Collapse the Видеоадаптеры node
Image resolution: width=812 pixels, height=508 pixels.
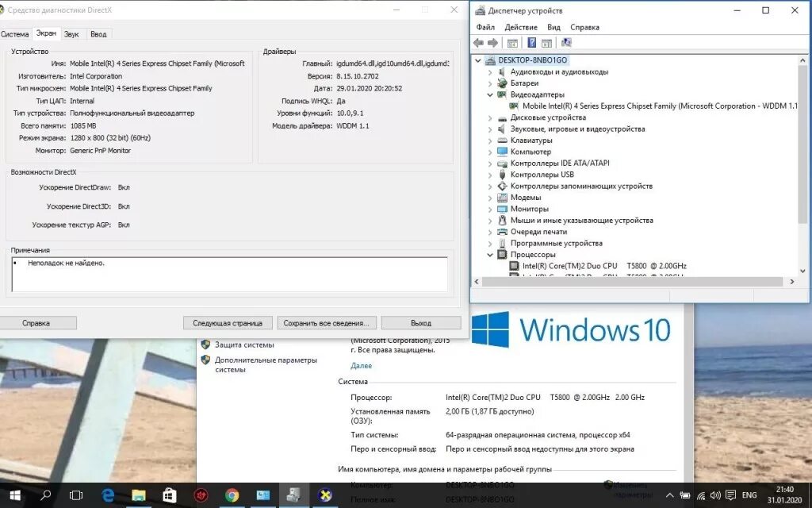[x=490, y=94]
